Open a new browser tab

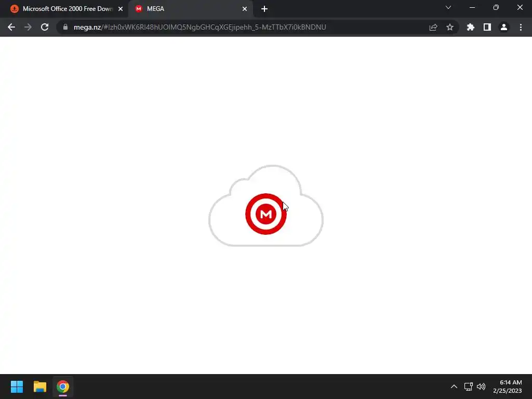pos(264,9)
